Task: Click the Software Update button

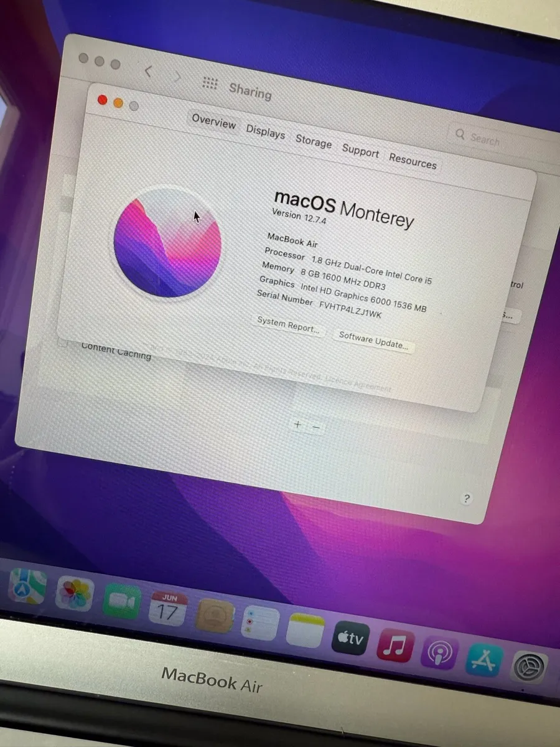Action: [373, 341]
